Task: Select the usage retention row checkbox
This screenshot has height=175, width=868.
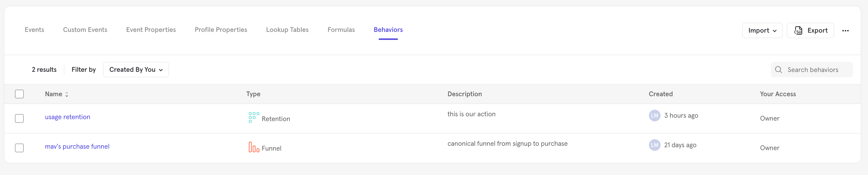Action: click(19, 118)
